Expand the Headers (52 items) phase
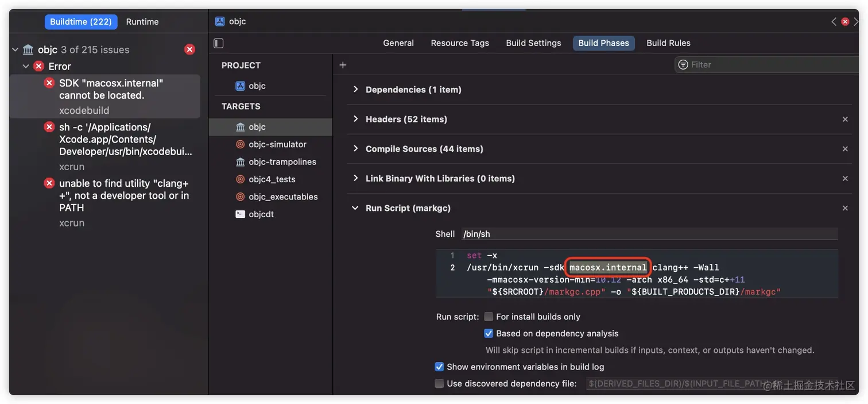 tap(355, 120)
